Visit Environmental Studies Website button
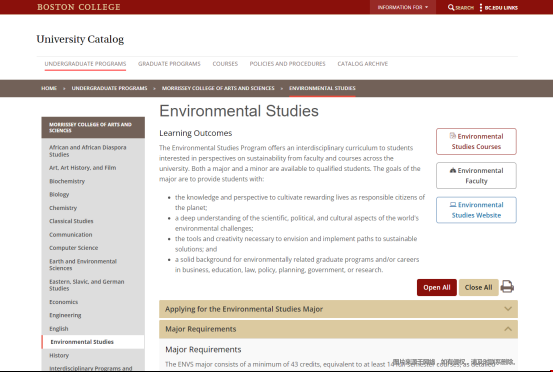 click(476, 210)
